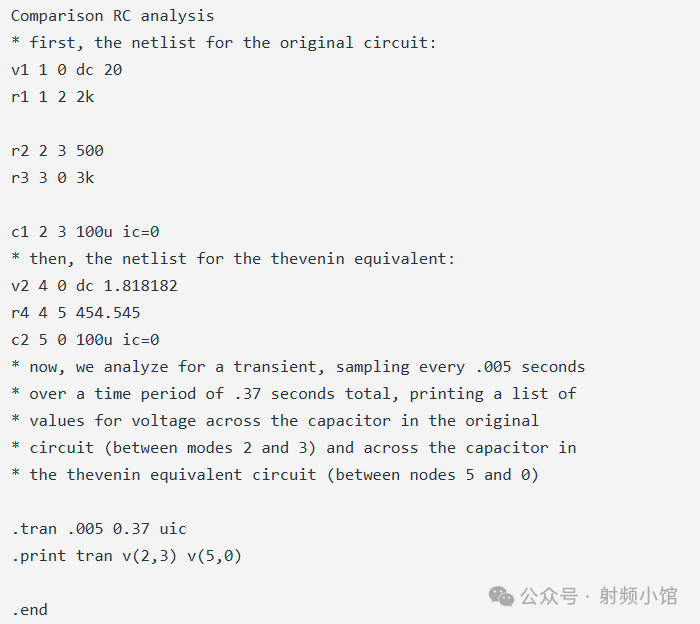Click the 'r4 4 5 454.545' line
Viewport: 700px width, 624px height.
(75, 313)
